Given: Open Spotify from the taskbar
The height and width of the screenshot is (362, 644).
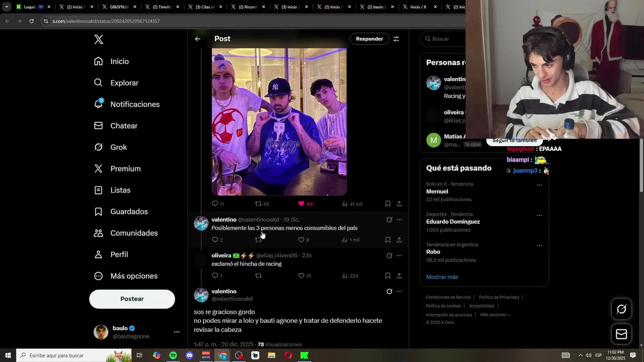Looking at the screenshot, I should coord(173,355).
